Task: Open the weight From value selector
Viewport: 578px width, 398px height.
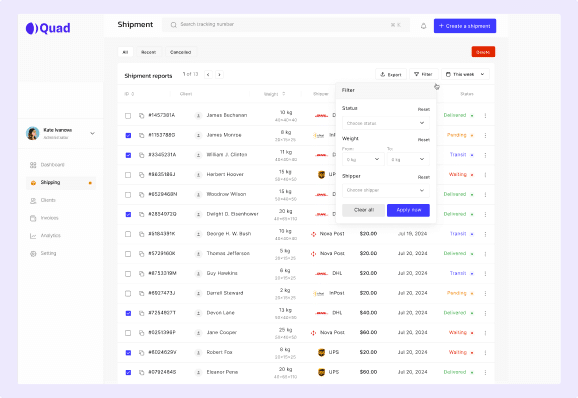Action: [x=363, y=160]
